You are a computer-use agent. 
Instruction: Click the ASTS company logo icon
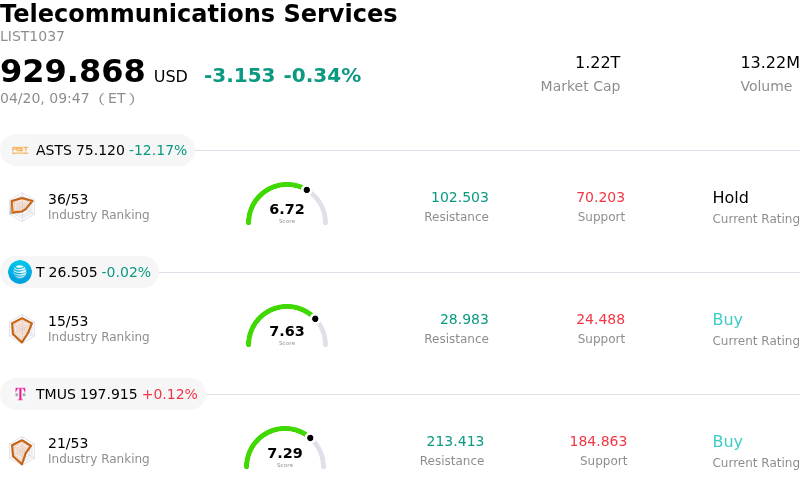pos(20,150)
